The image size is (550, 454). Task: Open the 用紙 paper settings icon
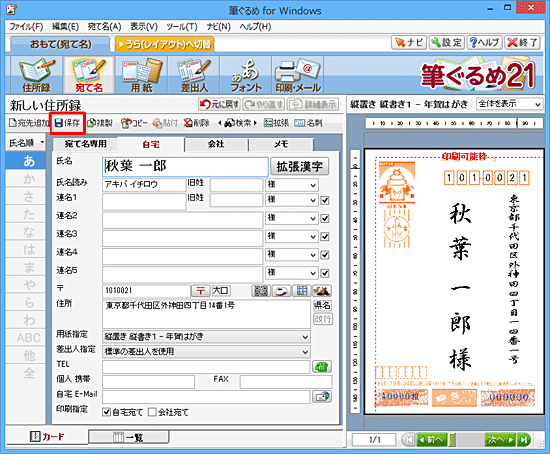tap(141, 75)
